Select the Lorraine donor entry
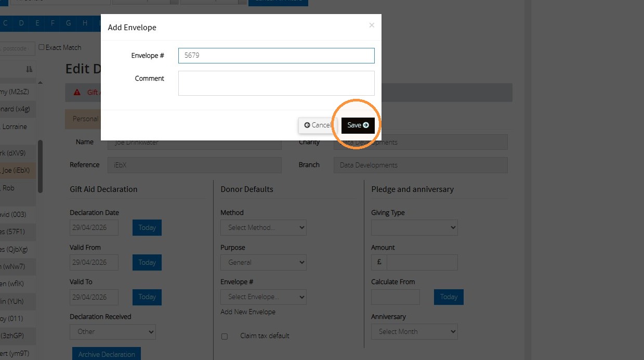 (18, 131)
